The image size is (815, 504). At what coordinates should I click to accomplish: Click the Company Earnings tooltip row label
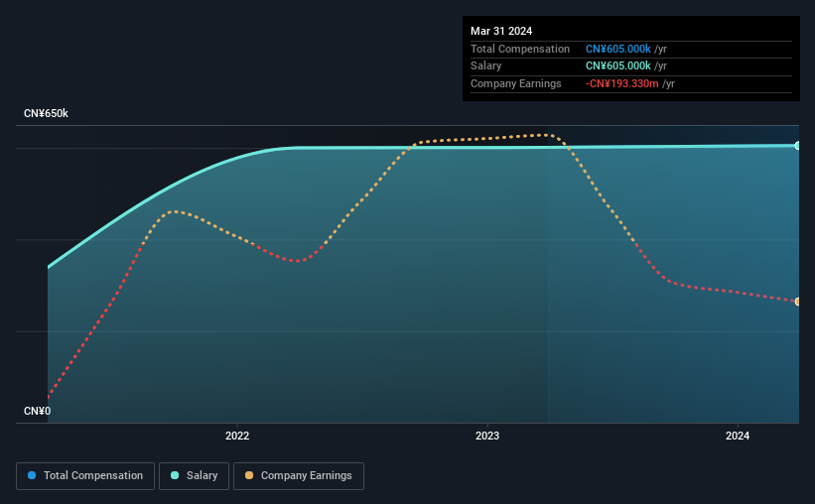coord(515,83)
